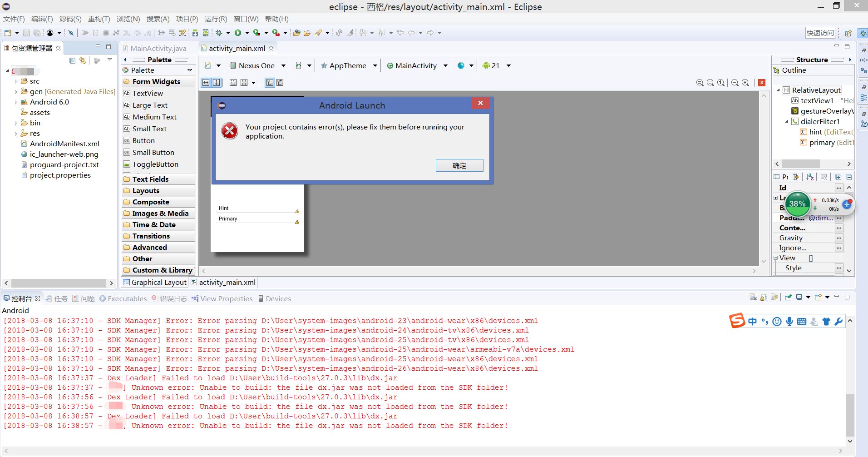Click 确定 in the Android Launch dialog
The height and width of the screenshot is (457, 868).
coord(459,165)
